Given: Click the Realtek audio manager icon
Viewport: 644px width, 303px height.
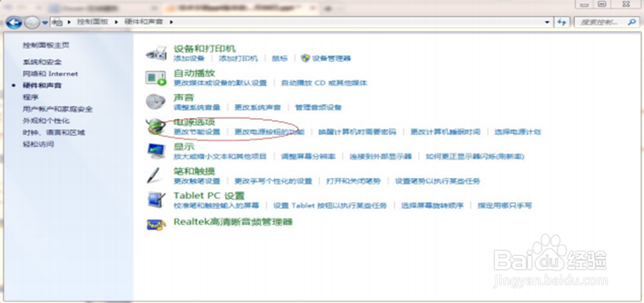Looking at the screenshot, I should coord(156,224).
